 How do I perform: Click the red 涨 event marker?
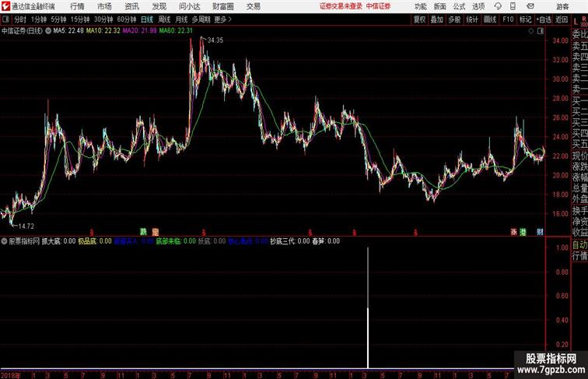pyautogui.click(x=514, y=232)
